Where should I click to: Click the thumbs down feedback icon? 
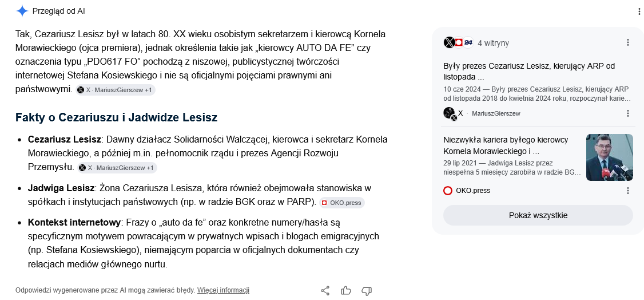pyautogui.click(x=367, y=291)
